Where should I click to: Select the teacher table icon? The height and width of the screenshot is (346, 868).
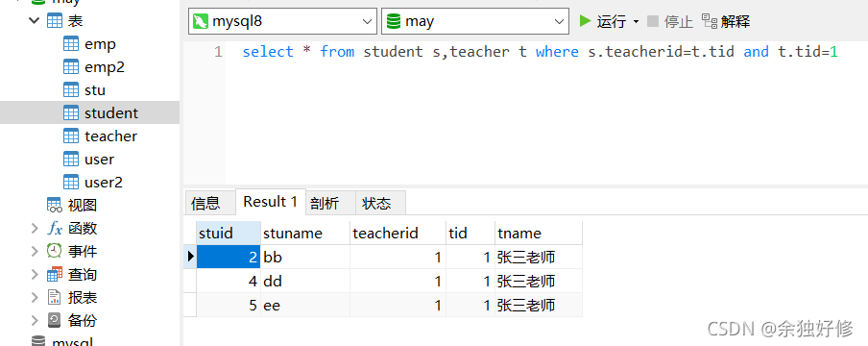(x=71, y=136)
